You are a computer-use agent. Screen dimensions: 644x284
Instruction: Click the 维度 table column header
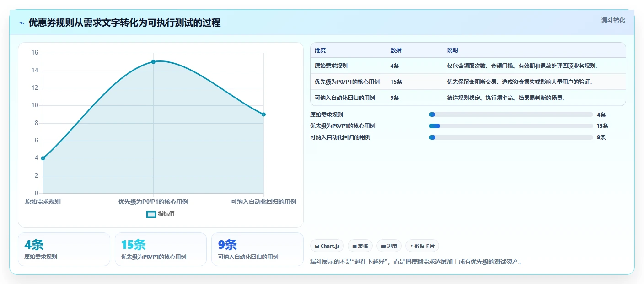(320, 50)
